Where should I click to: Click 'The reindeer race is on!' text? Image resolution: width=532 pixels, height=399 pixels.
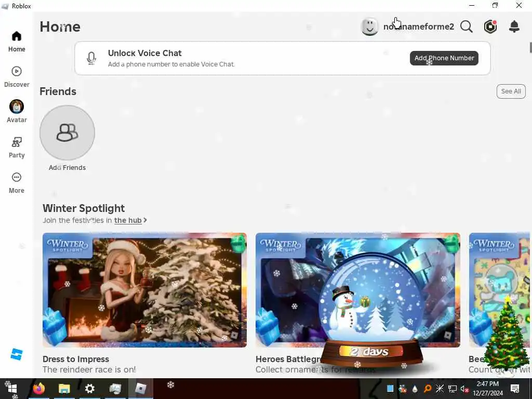pos(89,369)
